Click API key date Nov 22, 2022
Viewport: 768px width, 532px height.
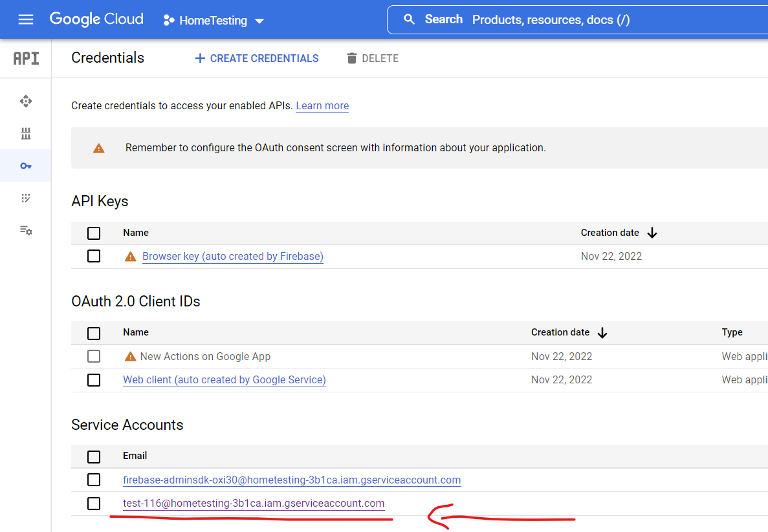[611, 257]
